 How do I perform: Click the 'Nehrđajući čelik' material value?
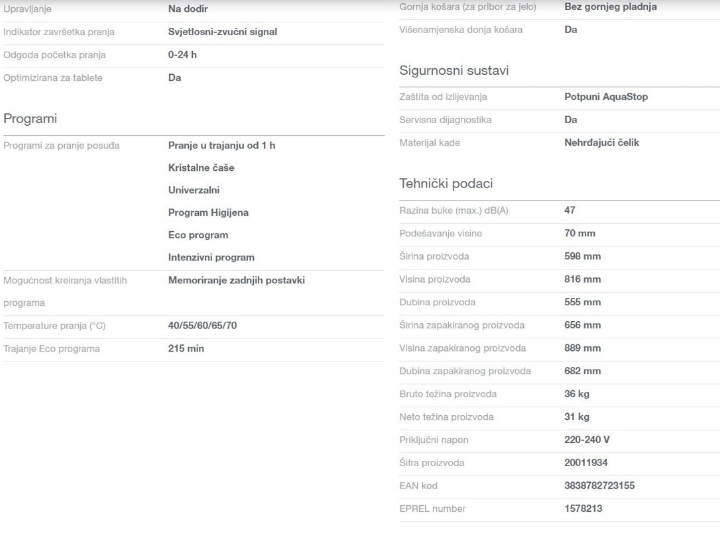[x=602, y=143]
